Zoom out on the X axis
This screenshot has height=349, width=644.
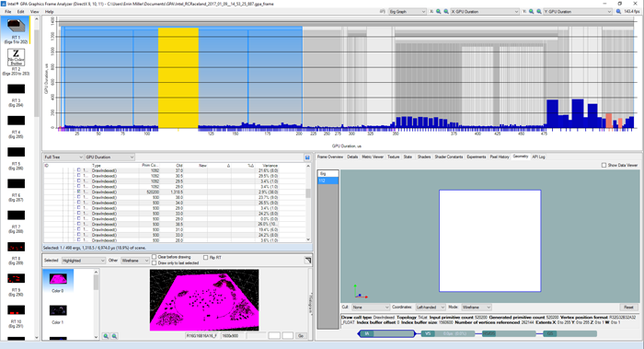(x=446, y=11)
